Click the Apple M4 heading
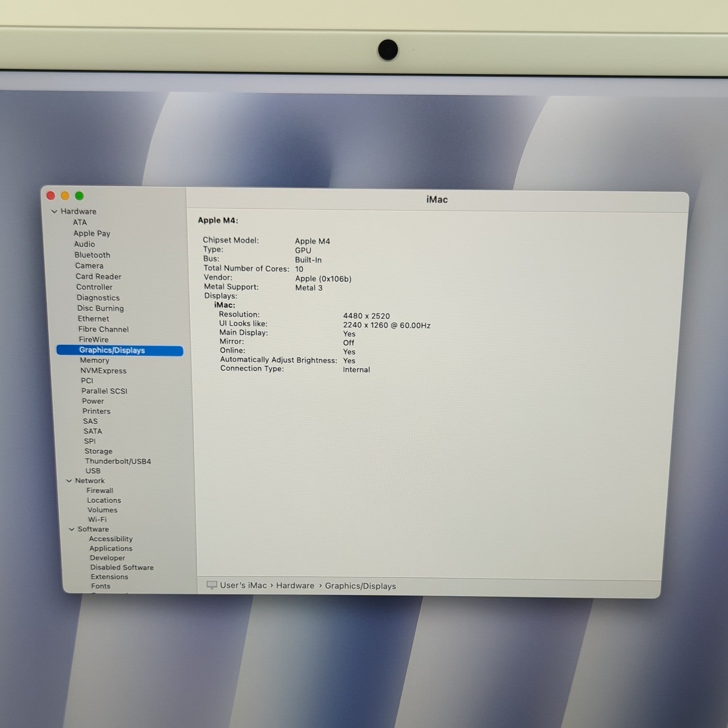The width and height of the screenshot is (728, 728). pyautogui.click(x=218, y=220)
